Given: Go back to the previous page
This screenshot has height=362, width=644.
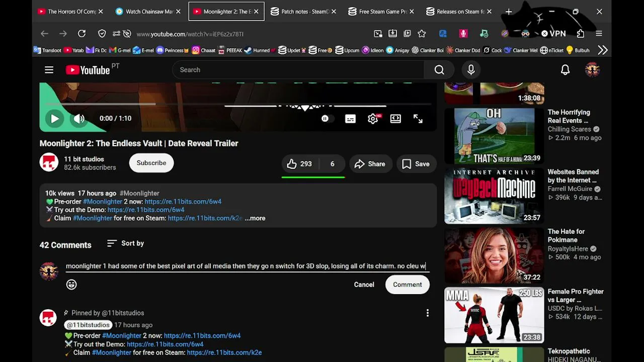Looking at the screenshot, I should coord(44,34).
